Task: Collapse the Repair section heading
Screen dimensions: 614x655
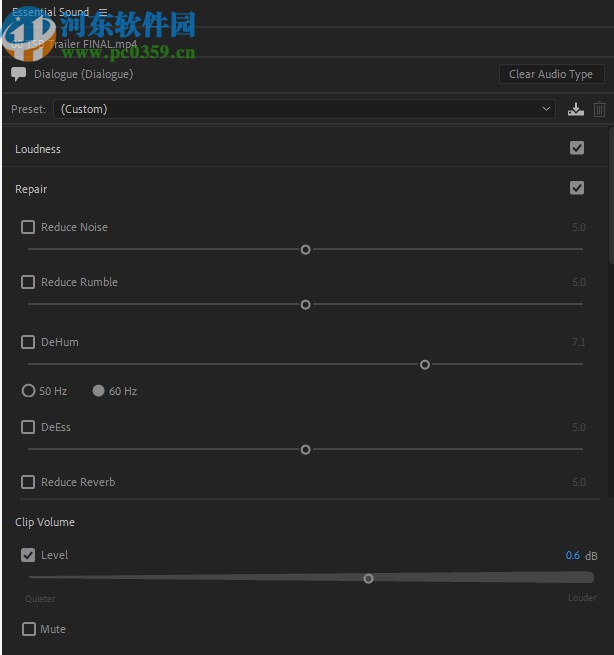Action: (31, 189)
